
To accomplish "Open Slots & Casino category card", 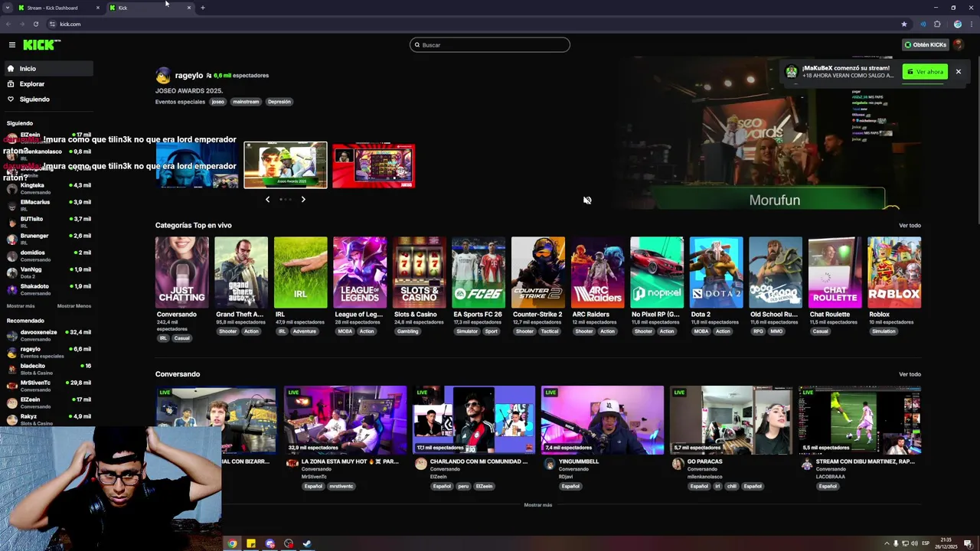I will 420,273.
